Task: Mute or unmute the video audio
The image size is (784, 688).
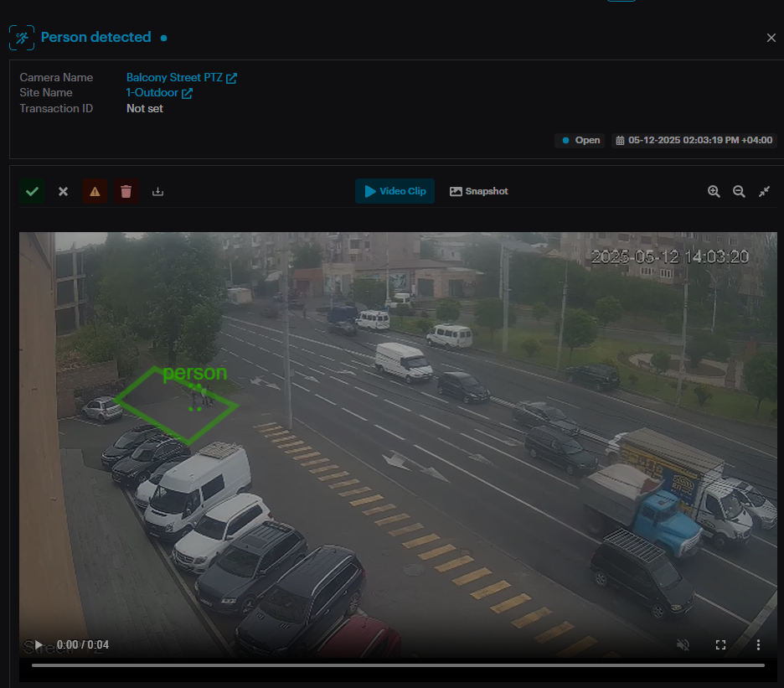Action: (x=683, y=644)
